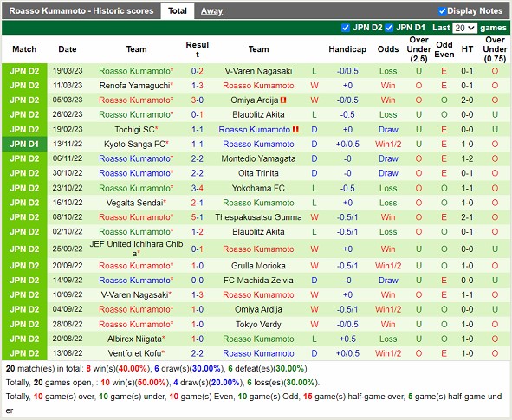Open Omiya Ardija team on 04/09/22 row
Viewport: 512px width, 420px height.
(258, 309)
